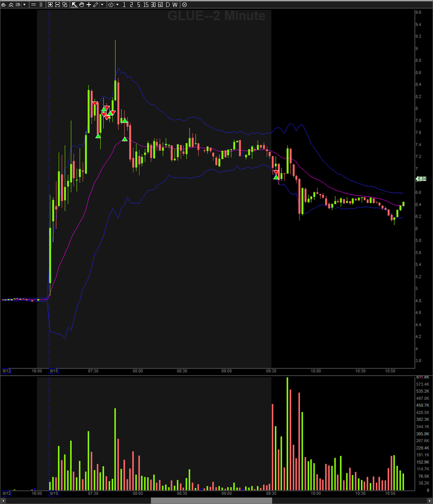The image size is (433, 504).
Task: Click the scrollbar left arrow
Action: point(3,501)
